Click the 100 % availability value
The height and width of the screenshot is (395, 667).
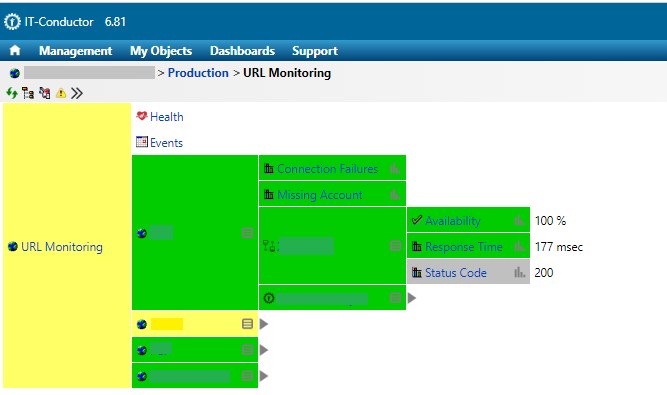click(550, 221)
